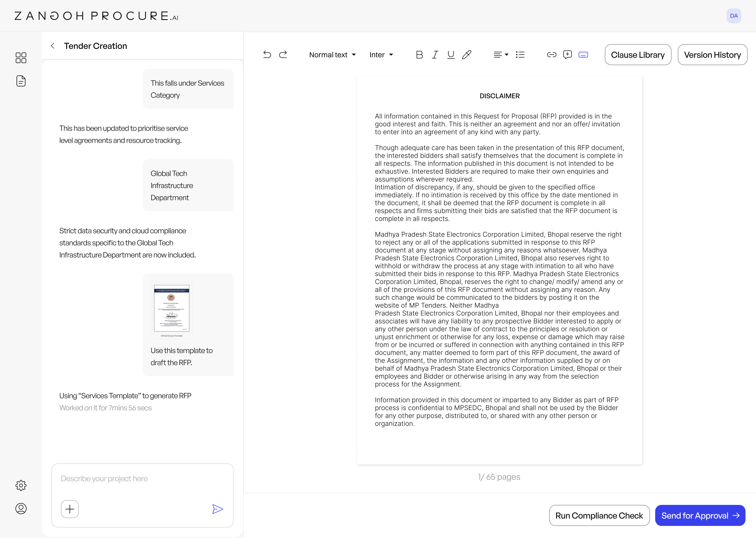Click 'Global Tech Infrastructure Department' message
Viewport: 756px width, 538px height.
[188, 185]
